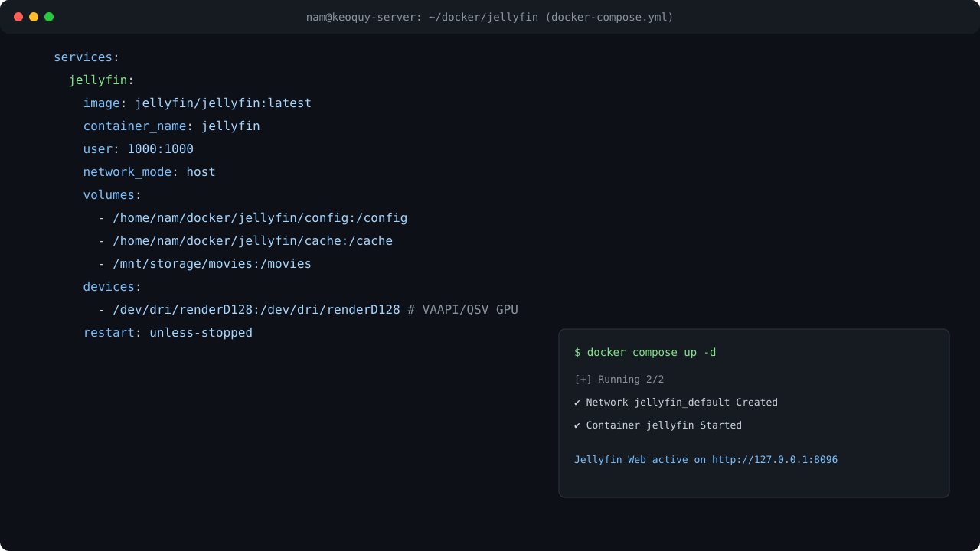Click the /dev/dri/renderD128 device mapping
Image resolution: width=980 pixels, height=551 pixels.
click(256, 310)
